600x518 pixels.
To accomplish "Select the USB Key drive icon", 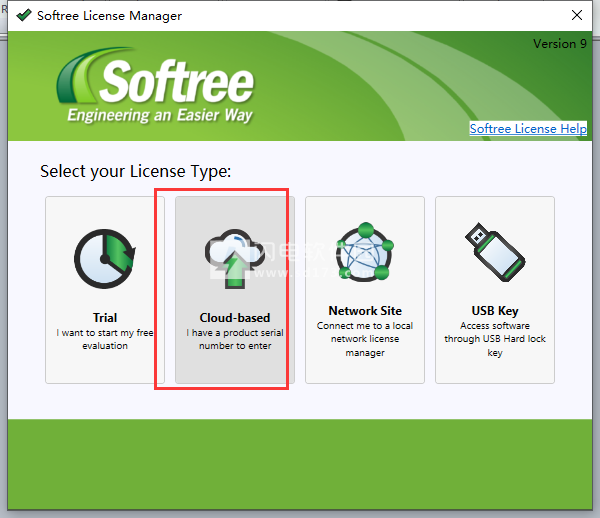I will tap(495, 252).
